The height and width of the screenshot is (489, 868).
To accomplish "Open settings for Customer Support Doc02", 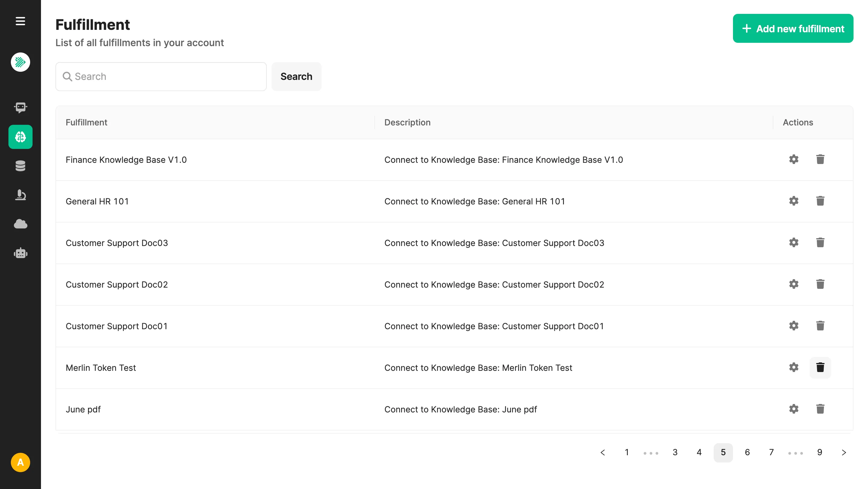I will 794,284.
